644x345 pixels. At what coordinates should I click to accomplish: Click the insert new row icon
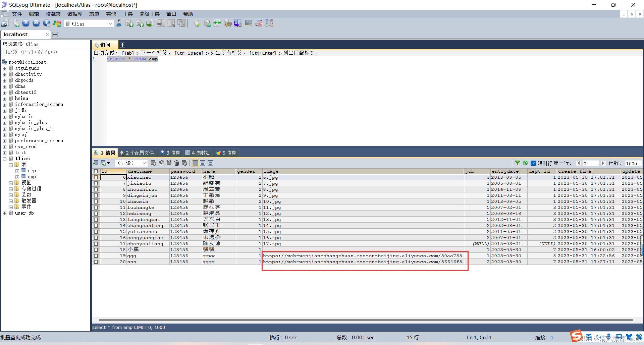point(154,163)
